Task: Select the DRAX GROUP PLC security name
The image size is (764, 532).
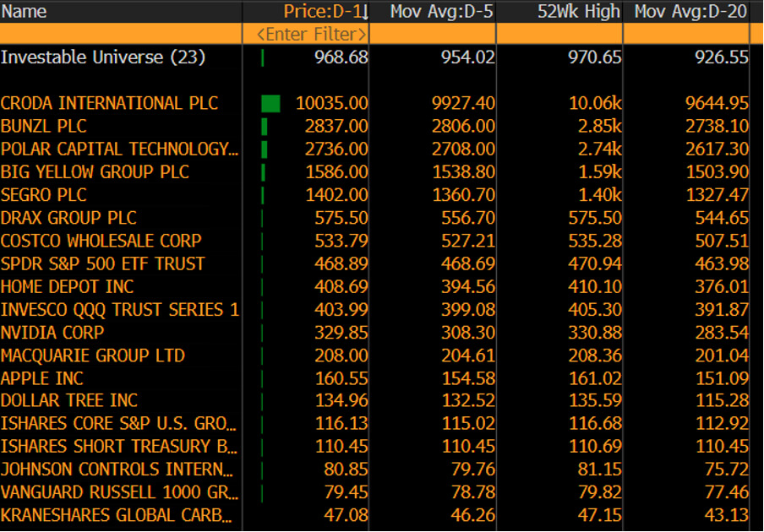Action: click(68, 218)
